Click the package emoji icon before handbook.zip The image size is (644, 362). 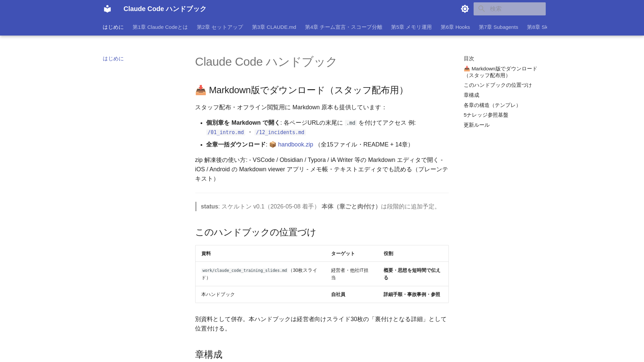click(273, 144)
